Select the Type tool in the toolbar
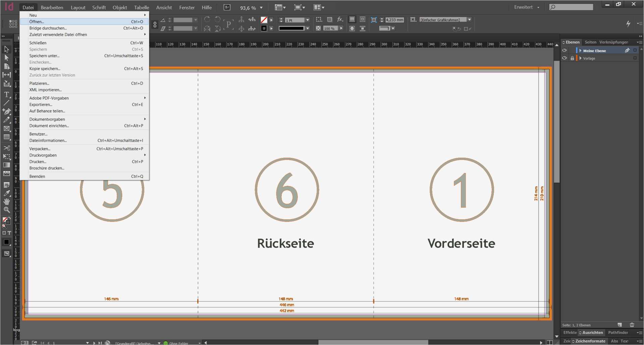Screen dimensions: 644x345 pyautogui.click(x=7, y=94)
